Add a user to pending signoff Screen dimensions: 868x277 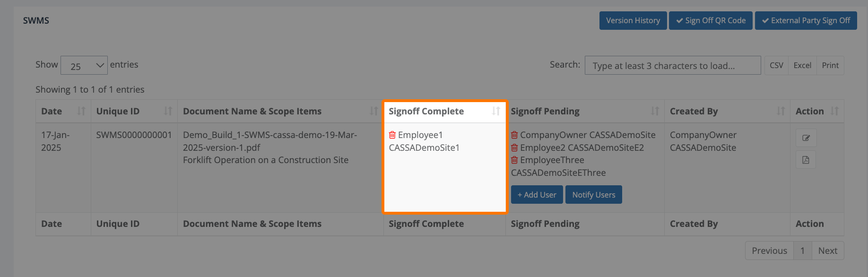click(x=537, y=195)
